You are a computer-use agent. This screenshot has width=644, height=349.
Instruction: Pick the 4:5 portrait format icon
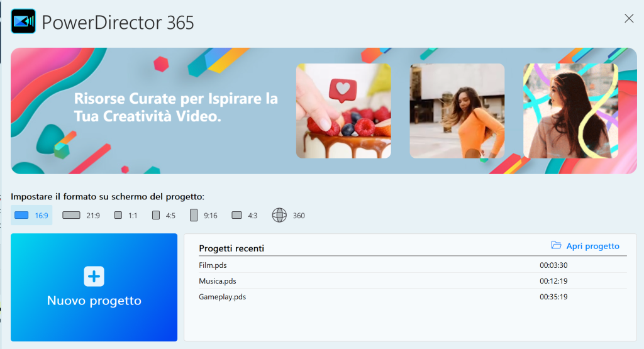[156, 216]
